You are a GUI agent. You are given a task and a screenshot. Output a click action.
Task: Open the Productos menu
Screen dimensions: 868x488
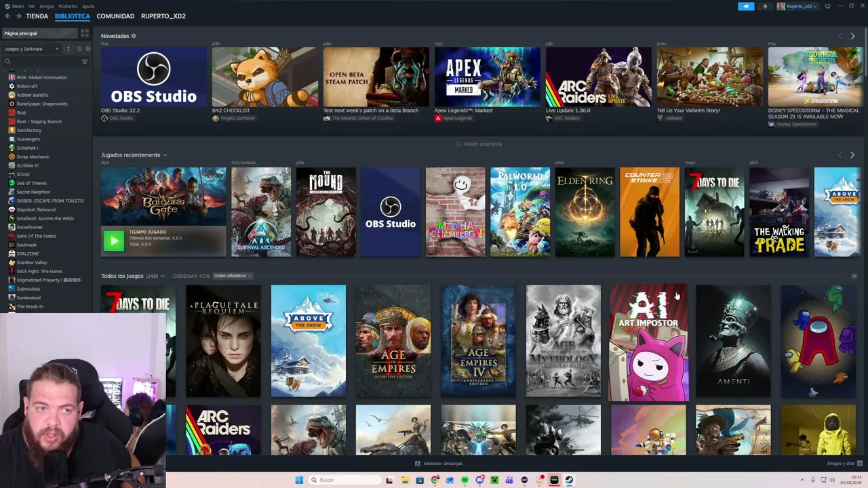click(68, 6)
